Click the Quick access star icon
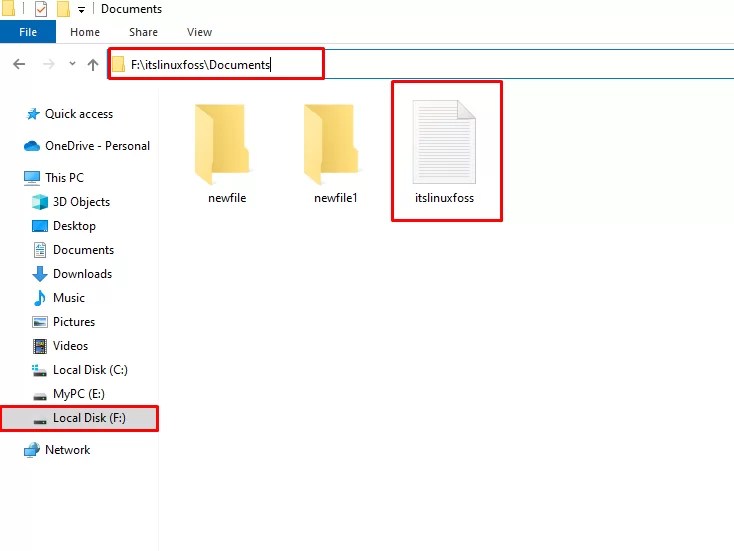Image resolution: width=734 pixels, height=551 pixels. (x=33, y=114)
